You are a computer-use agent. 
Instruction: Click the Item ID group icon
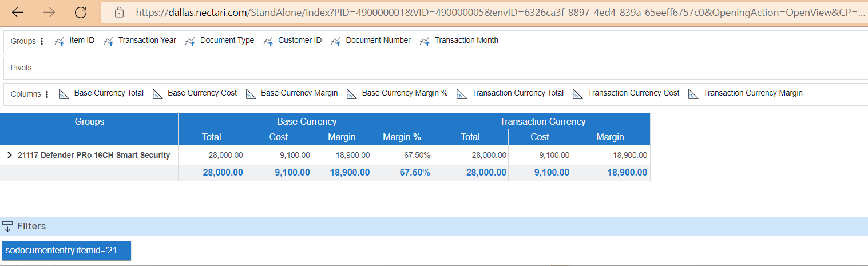coord(59,41)
